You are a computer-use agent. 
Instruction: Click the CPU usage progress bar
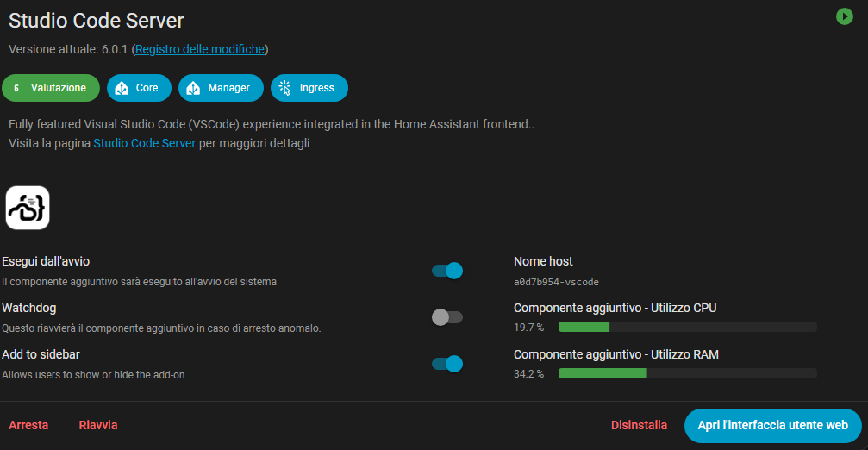tap(687, 327)
